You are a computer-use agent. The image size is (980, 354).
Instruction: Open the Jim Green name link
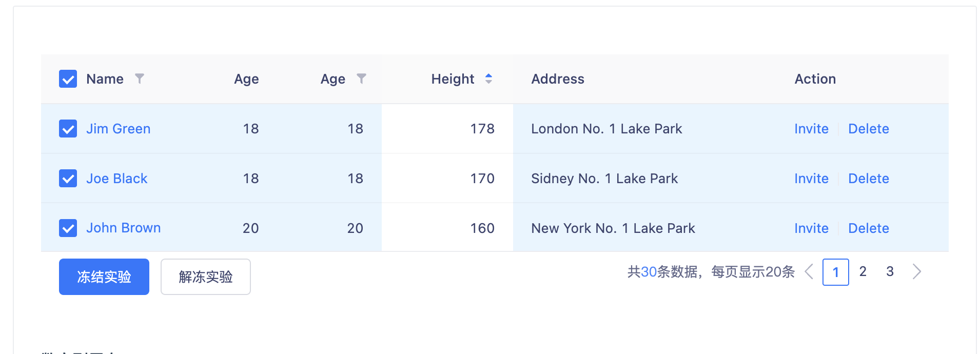tap(118, 129)
